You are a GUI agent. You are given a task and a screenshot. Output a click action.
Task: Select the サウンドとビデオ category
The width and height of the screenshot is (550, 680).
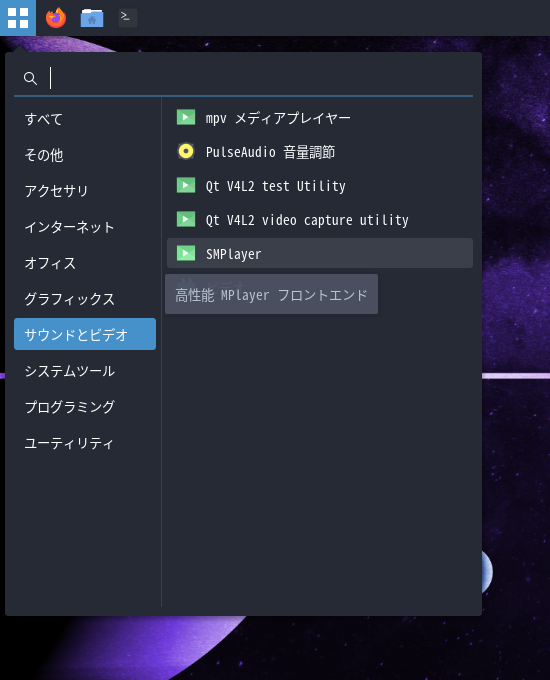coord(85,334)
